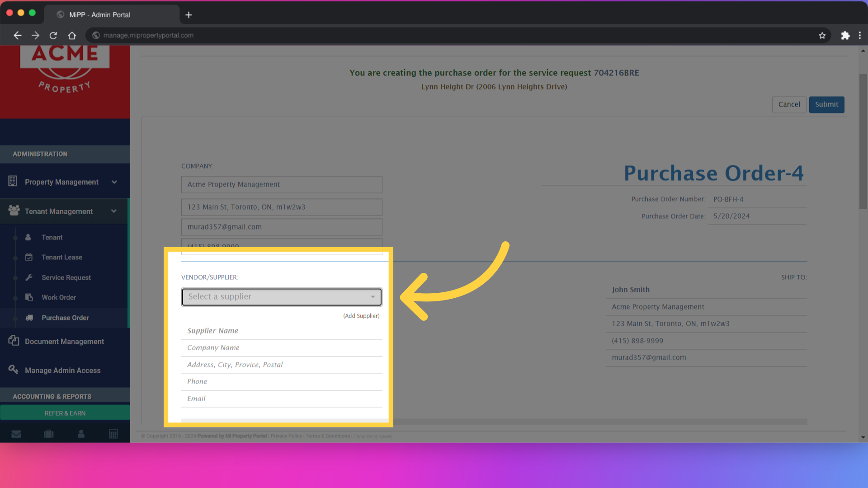Click the calculator icon in bottom bar
Screen dimensions: 868x488
(113, 434)
